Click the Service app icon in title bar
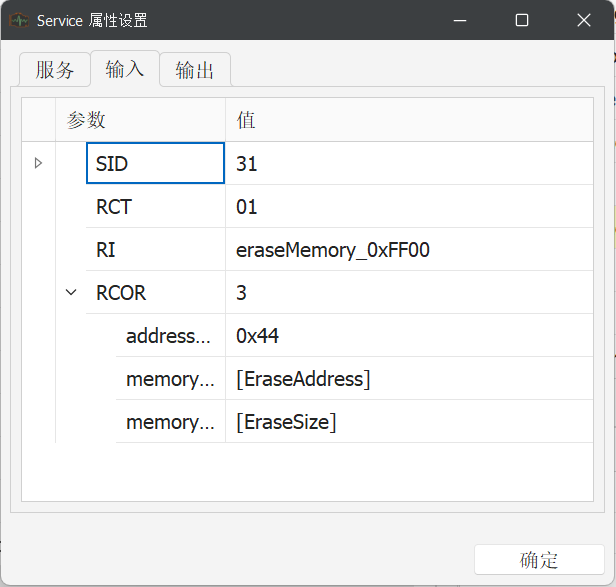The image size is (616, 587). pyautogui.click(x=19, y=20)
